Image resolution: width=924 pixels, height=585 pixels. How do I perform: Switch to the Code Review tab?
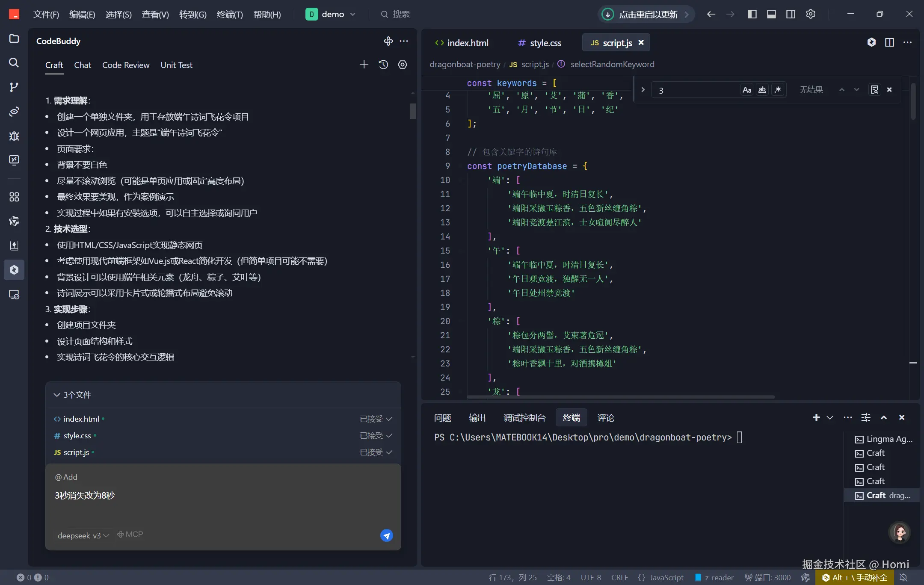coord(126,65)
